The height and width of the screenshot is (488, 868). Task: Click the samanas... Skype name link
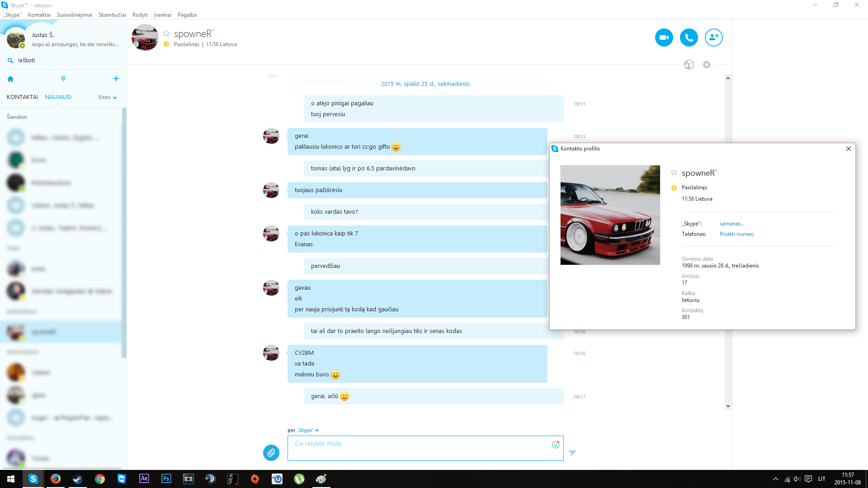click(x=732, y=224)
